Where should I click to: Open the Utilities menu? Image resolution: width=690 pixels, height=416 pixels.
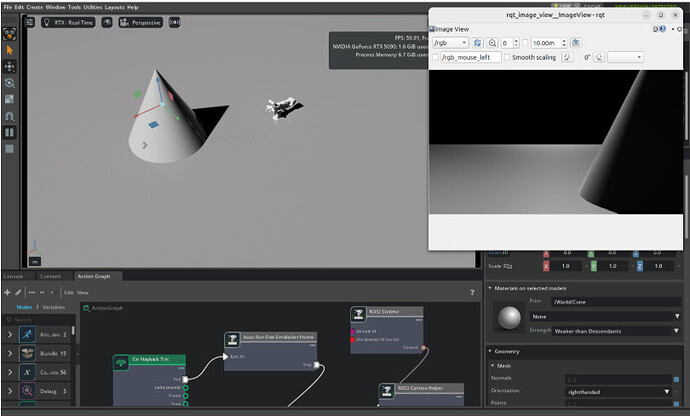(92, 7)
